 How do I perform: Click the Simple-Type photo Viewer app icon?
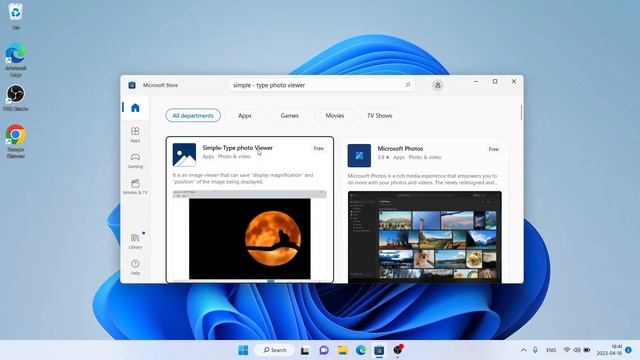pos(184,155)
